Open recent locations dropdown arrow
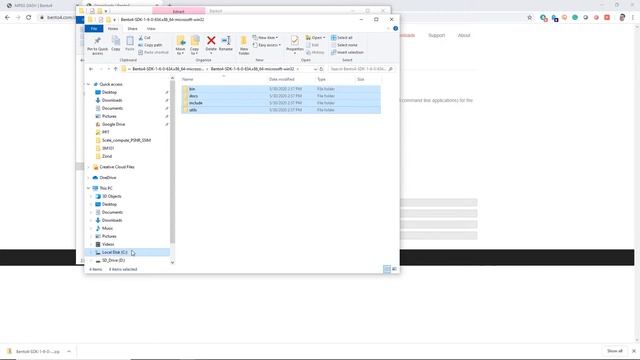This screenshot has height=360, width=640. [x=109, y=69]
